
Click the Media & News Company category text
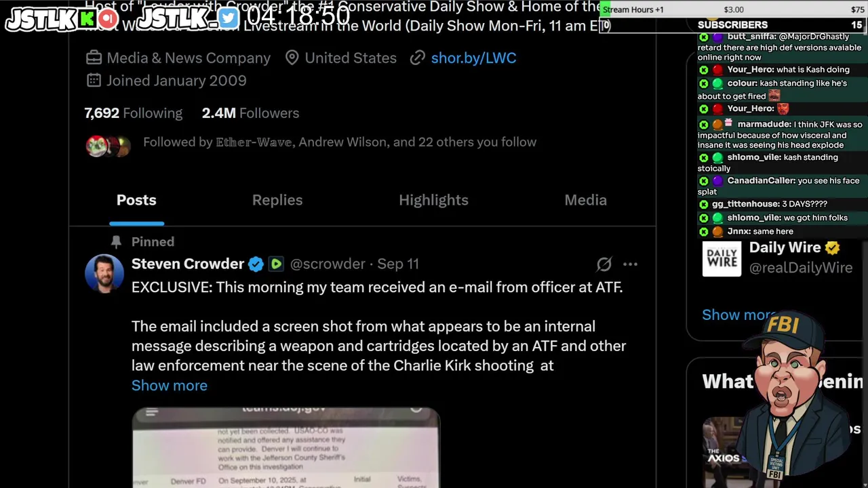pyautogui.click(x=189, y=58)
